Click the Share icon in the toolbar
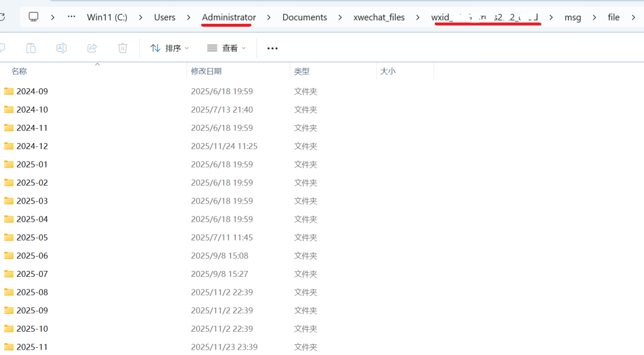The image size is (644, 355). point(92,48)
